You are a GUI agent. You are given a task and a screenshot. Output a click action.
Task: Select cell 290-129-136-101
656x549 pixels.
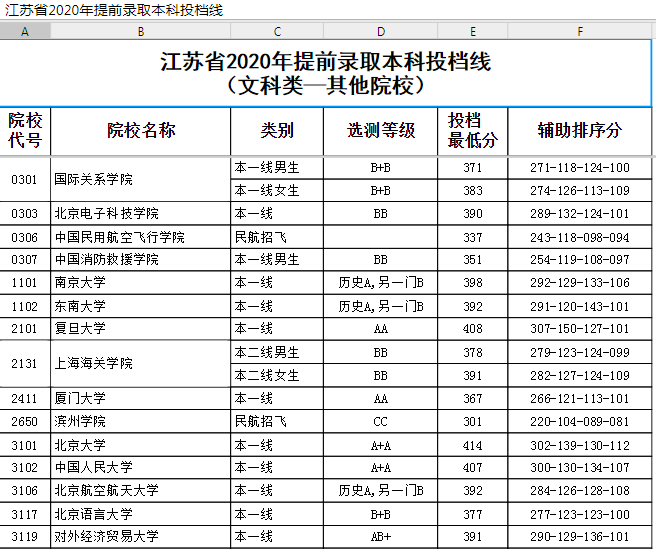[580, 536]
